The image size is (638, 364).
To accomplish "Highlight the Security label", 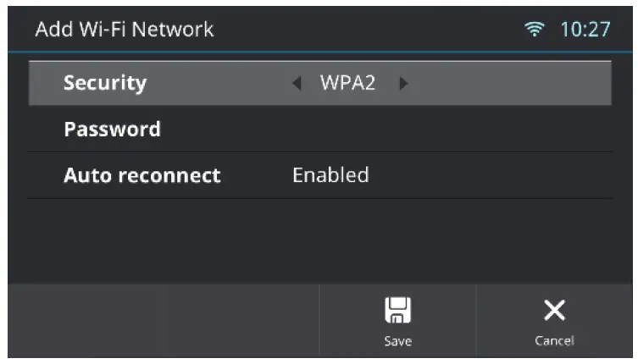I will [105, 83].
